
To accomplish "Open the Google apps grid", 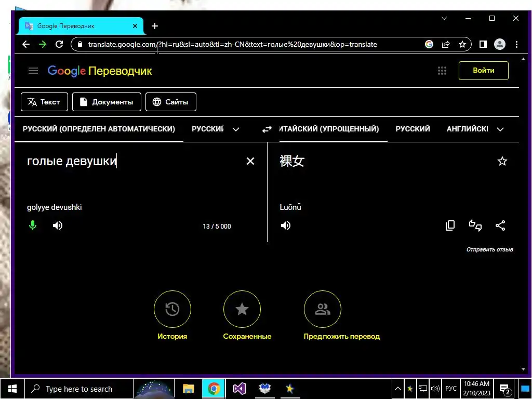I will click(442, 71).
